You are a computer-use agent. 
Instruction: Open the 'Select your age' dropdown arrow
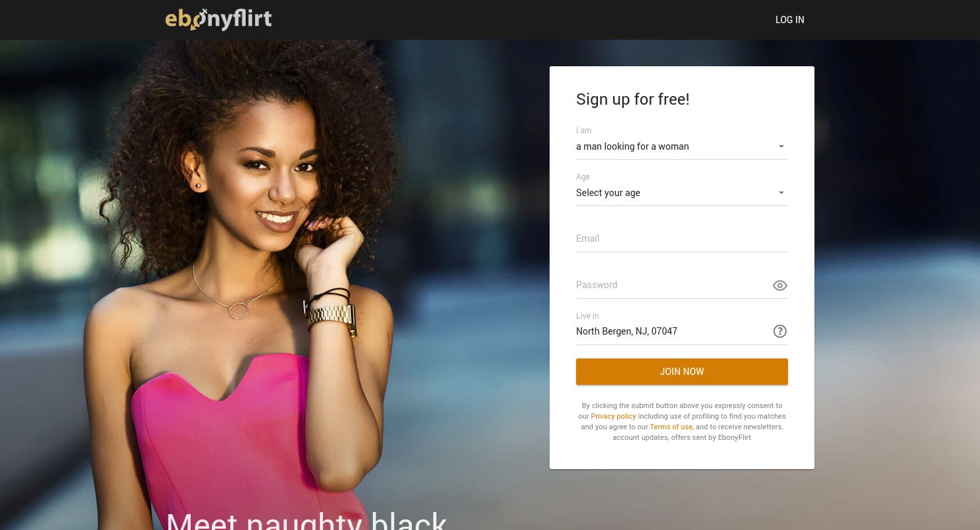pos(781,193)
